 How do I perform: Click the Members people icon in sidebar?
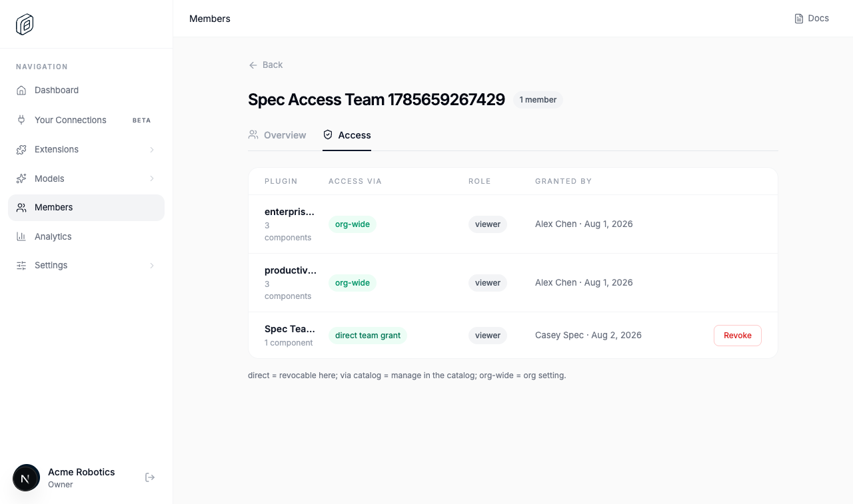21,208
